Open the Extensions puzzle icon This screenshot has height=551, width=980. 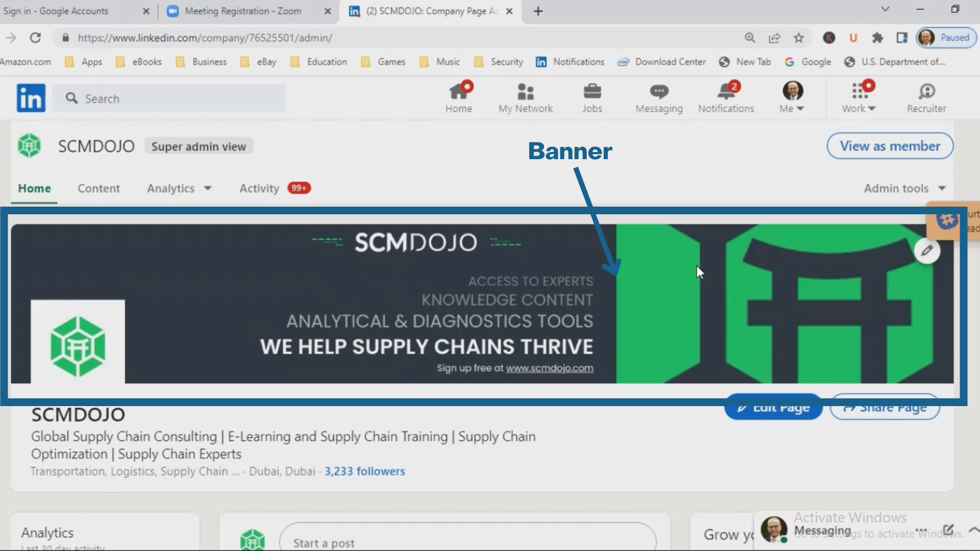(877, 37)
